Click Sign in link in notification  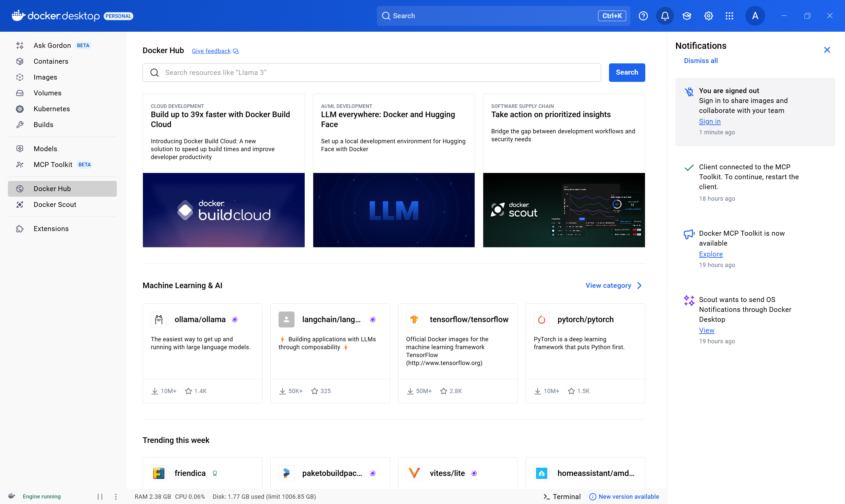[709, 121]
